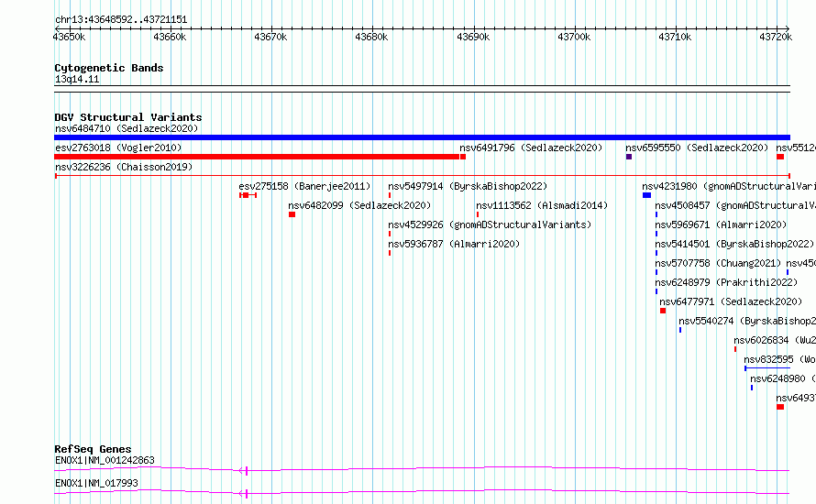Viewport: 816px width, 504px height.
Task: Click the 43680k ruler tick label
Action: click(371, 37)
